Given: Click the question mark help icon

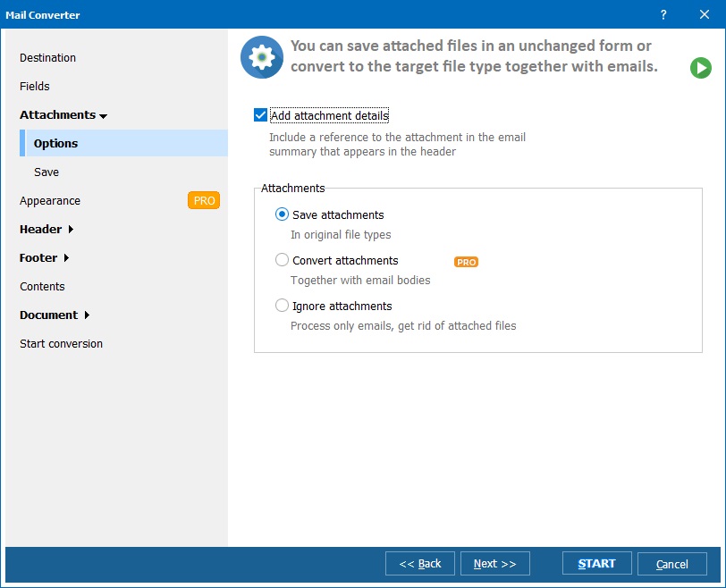Looking at the screenshot, I should 663,15.
